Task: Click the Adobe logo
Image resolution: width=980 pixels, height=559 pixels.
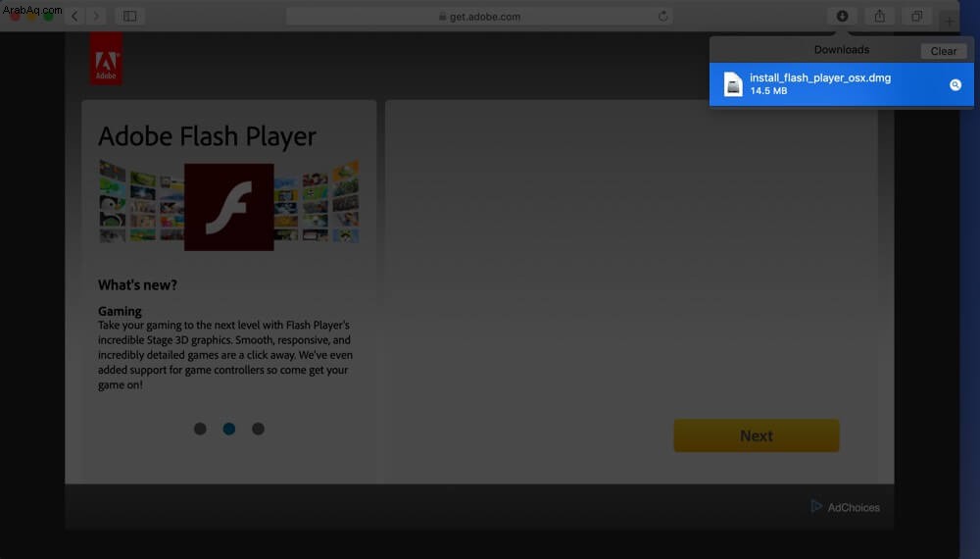Action: pyautogui.click(x=106, y=59)
